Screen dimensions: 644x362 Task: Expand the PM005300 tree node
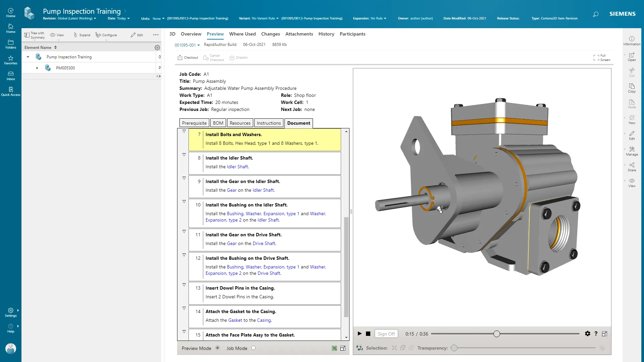coord(37,68)
